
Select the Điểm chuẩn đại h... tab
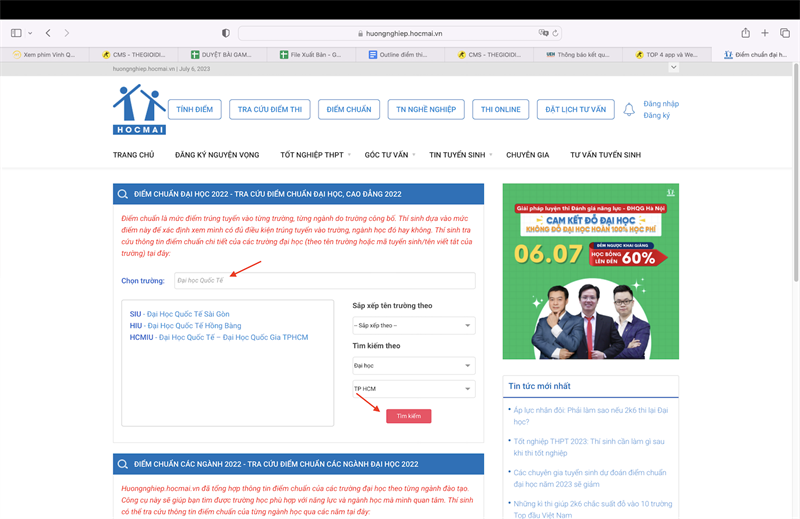[756, 55]
